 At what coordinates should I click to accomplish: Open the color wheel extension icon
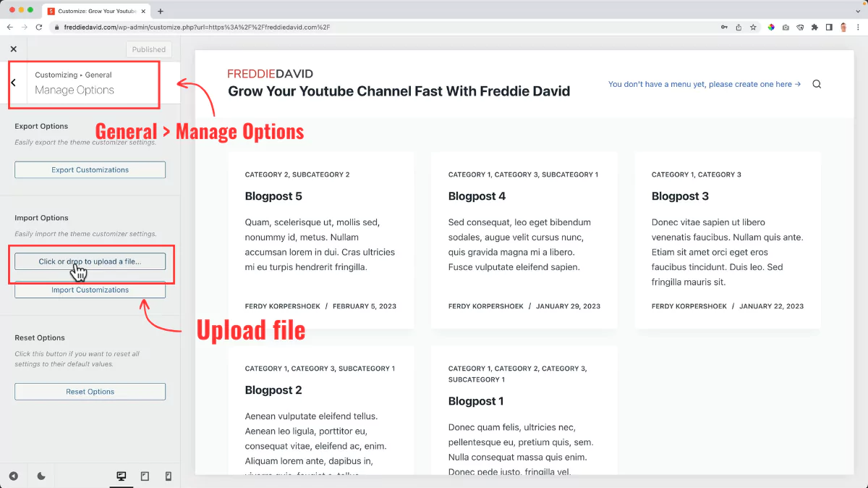[771, 26]
